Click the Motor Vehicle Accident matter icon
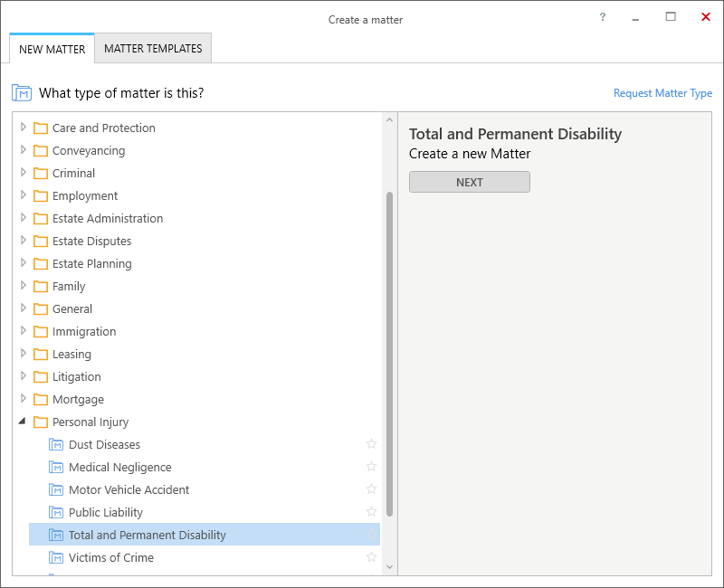This screenshot has height=588, width=724. tap(56, 489)
